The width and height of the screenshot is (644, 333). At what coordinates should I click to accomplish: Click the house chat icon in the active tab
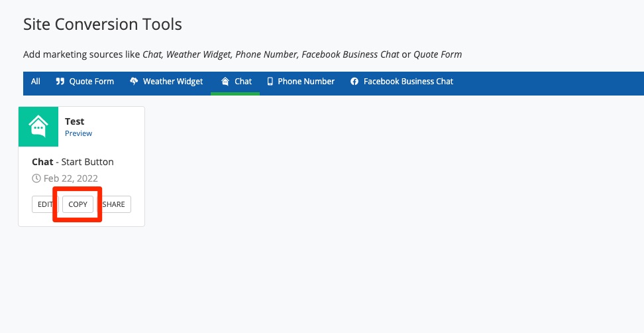point(225,82)
